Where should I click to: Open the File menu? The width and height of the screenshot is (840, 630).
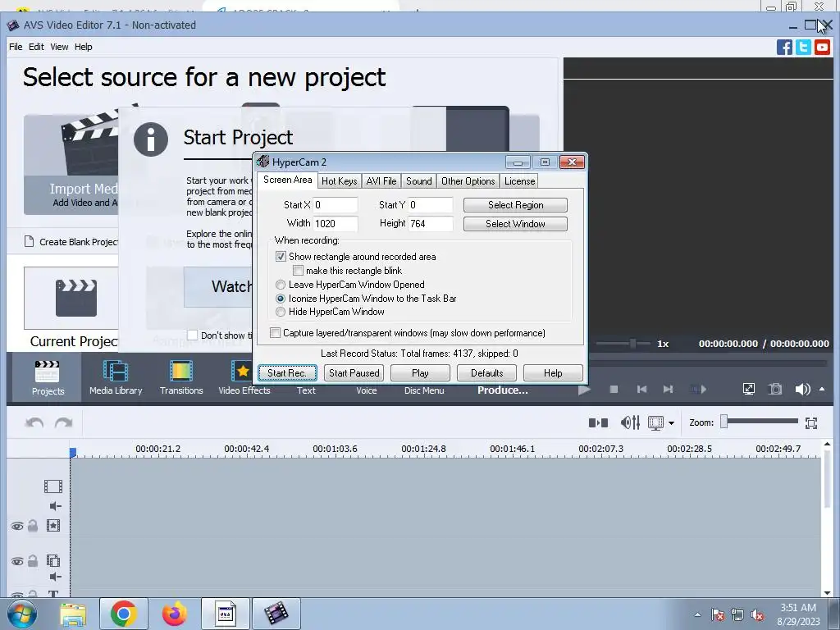tap(16, 47)
